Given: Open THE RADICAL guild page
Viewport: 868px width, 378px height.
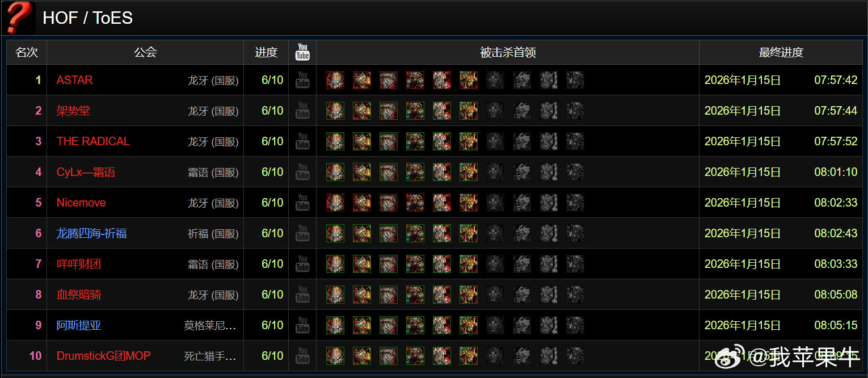Looking at the screenshot, I should [x=93, y=141].
